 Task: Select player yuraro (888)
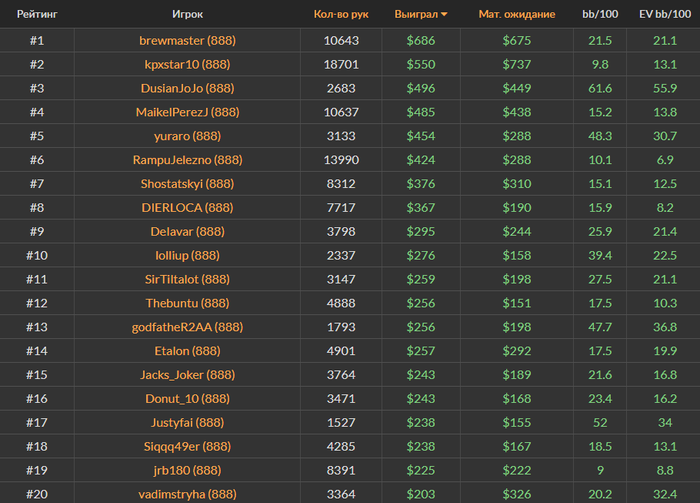188,136
